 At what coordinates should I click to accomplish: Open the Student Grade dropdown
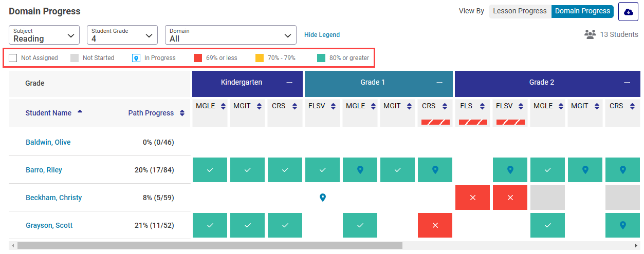122,35
